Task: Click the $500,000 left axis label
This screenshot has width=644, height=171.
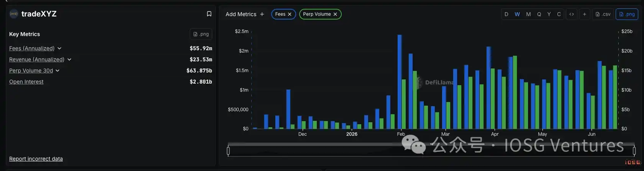Action: coord(238,110)
